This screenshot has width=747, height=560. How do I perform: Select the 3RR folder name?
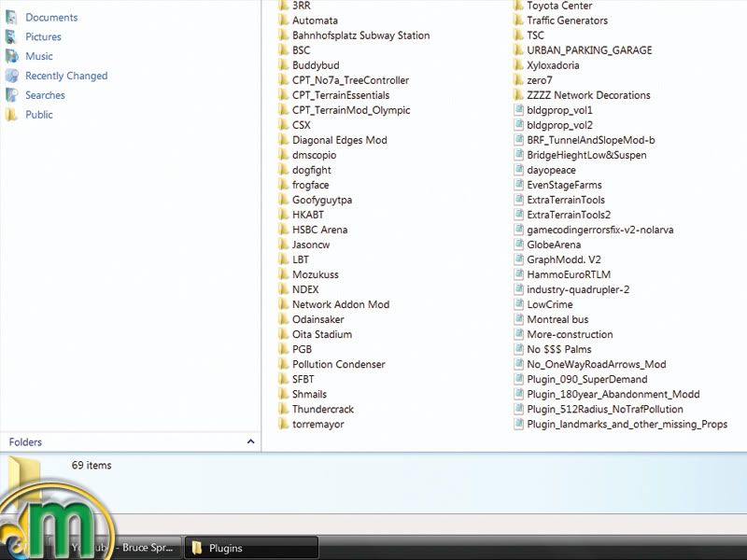point(302,6)
